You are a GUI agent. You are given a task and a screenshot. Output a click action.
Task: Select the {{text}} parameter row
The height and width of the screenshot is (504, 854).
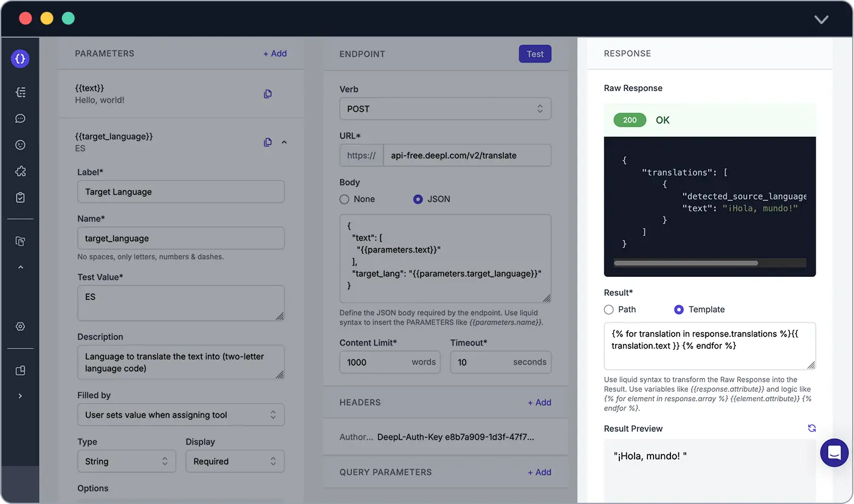point(181,94)
